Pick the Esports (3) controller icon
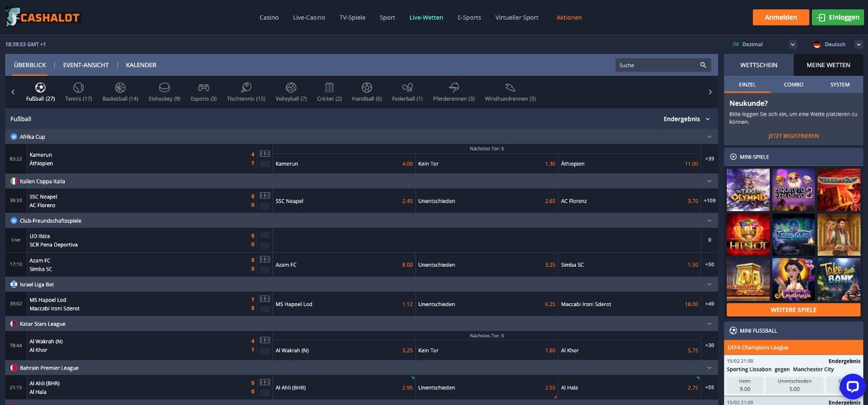The image size is (868, 405). pyautogui.click(x=204, y=88)
